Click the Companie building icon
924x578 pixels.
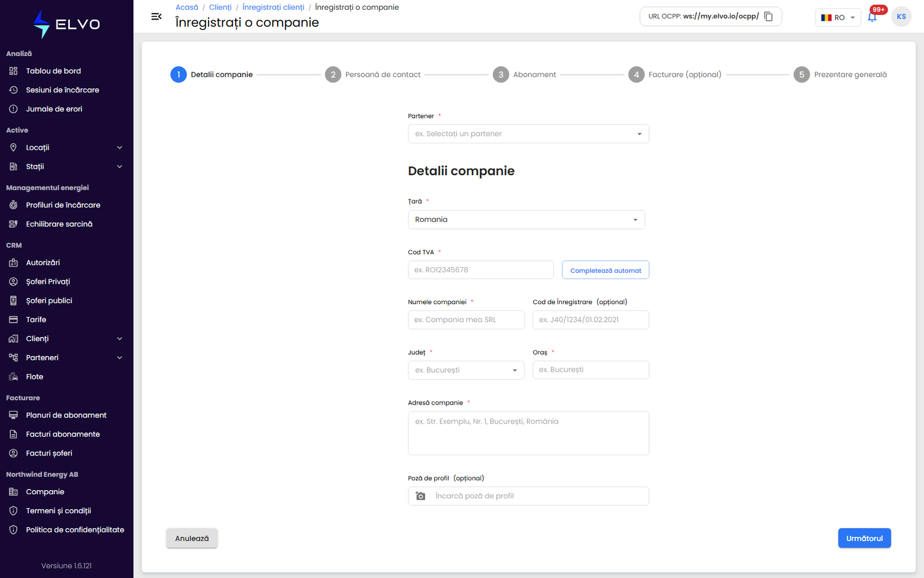13,492
